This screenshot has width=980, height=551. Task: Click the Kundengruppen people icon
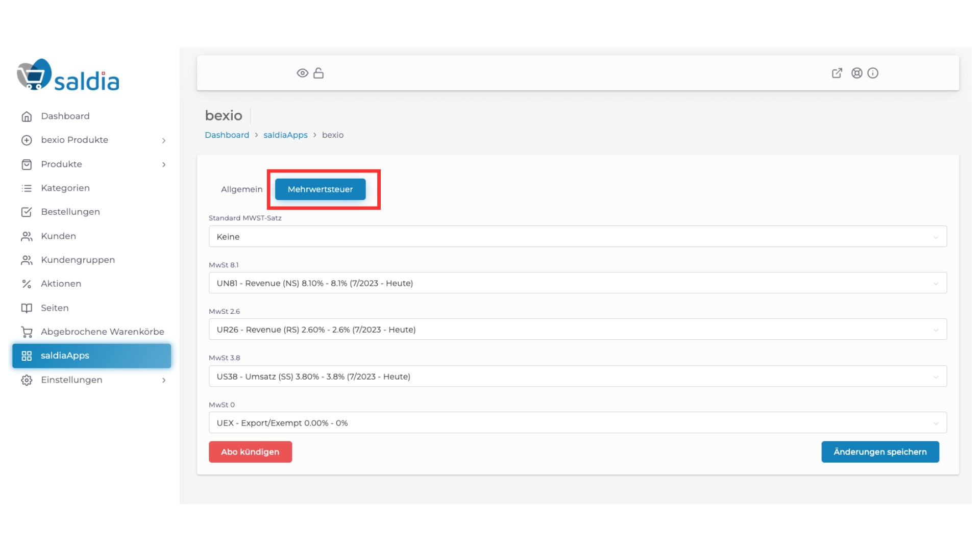pos(27,260)
